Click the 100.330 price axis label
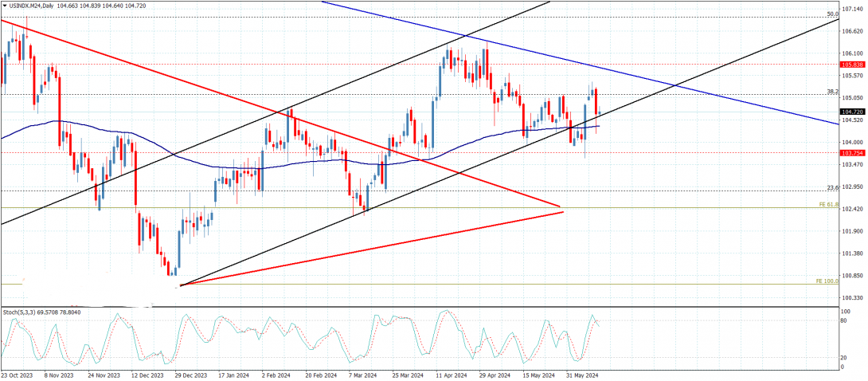The width and height of the screenshot is (868, 381). coord(853,298)
